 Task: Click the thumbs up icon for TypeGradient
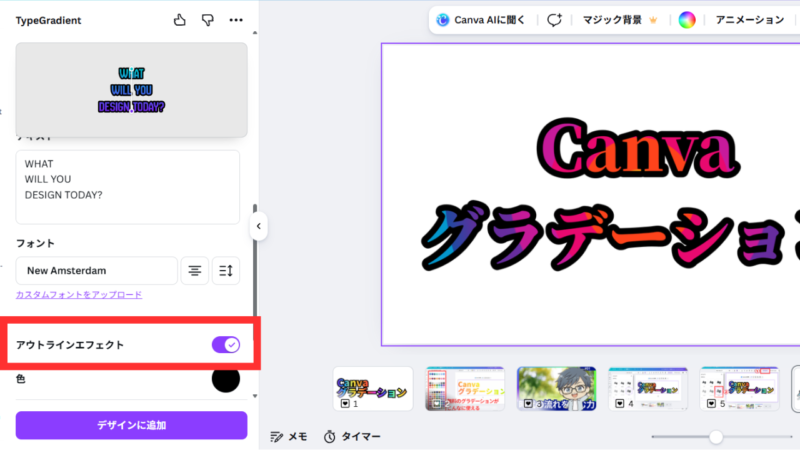click(x=180, y=20)
